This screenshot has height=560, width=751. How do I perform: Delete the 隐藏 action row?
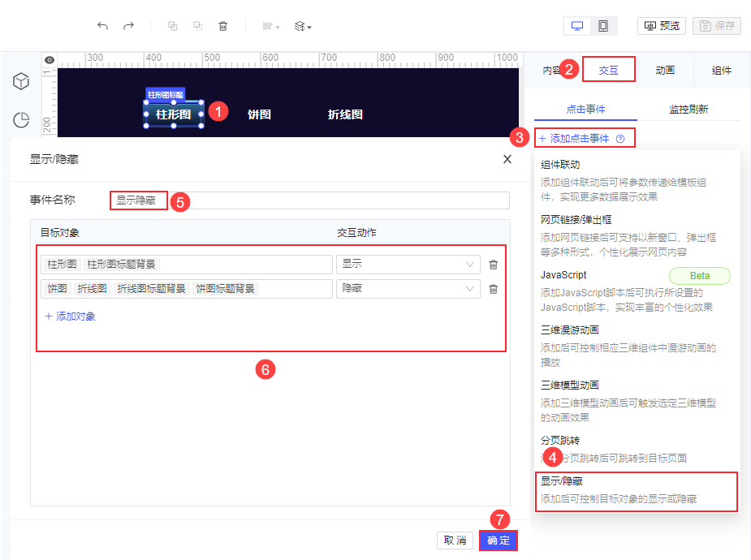point(494,289)
